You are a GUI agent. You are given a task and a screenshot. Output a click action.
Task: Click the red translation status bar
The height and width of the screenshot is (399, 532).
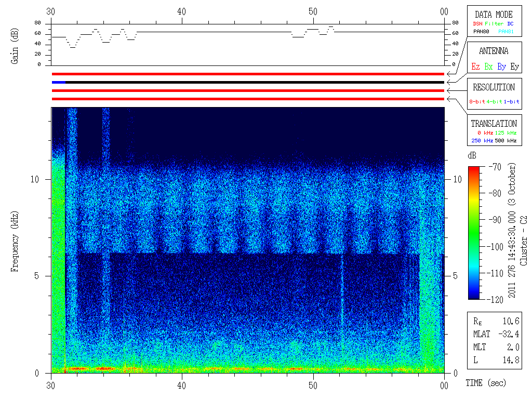pyautogui.click(x=248, y=99)
